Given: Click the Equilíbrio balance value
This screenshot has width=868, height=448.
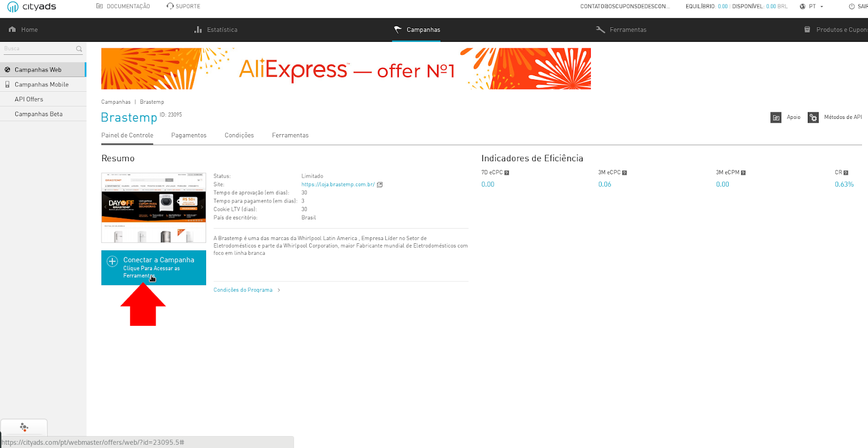Looking at the screenshot, I should pyautogui.click(x=723, y=7).
